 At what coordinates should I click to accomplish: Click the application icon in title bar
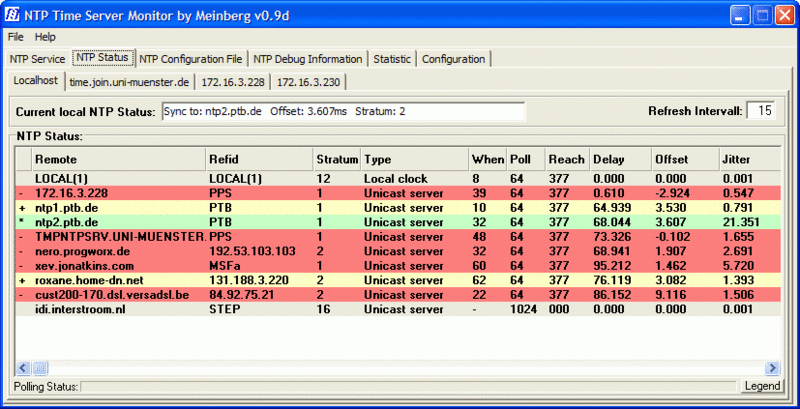(12, 15)
